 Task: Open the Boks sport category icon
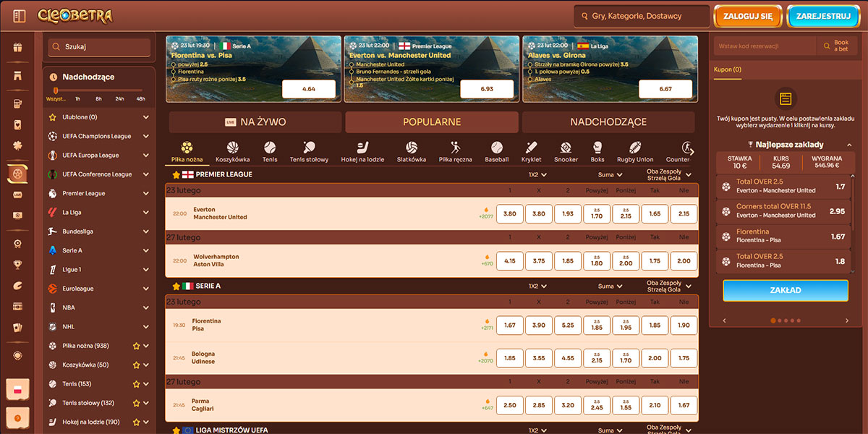[x=597, y=151]
